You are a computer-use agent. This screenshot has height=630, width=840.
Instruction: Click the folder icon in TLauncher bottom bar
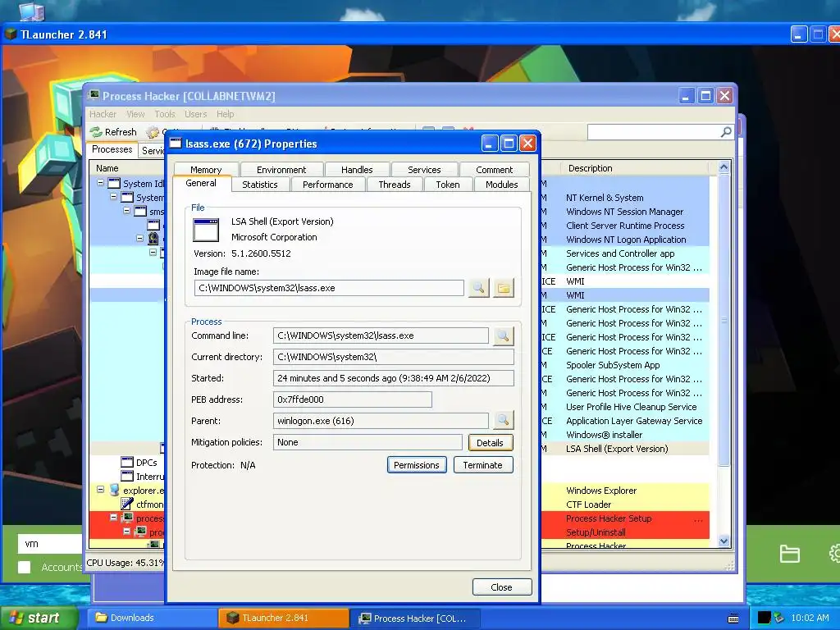click(790, 554)
